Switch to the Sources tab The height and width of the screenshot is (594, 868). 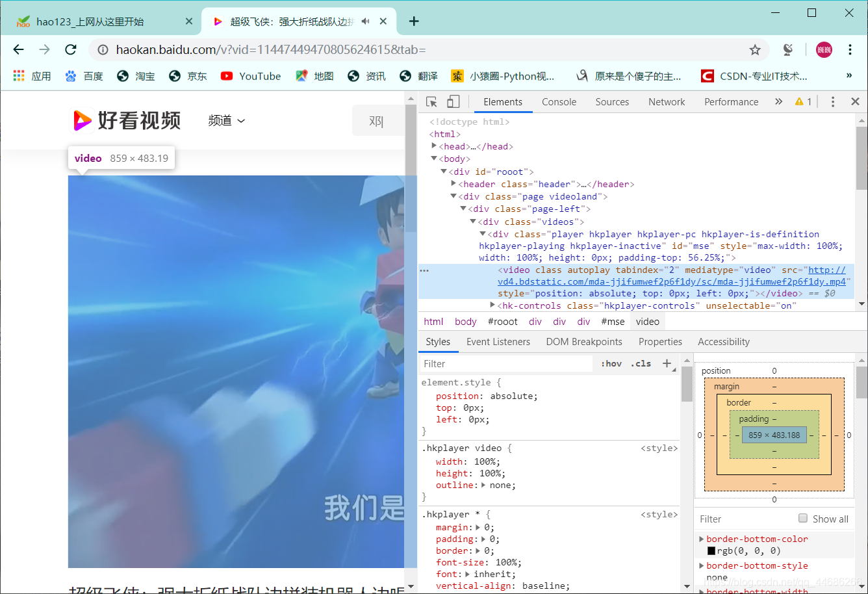(x=612, y=102)
